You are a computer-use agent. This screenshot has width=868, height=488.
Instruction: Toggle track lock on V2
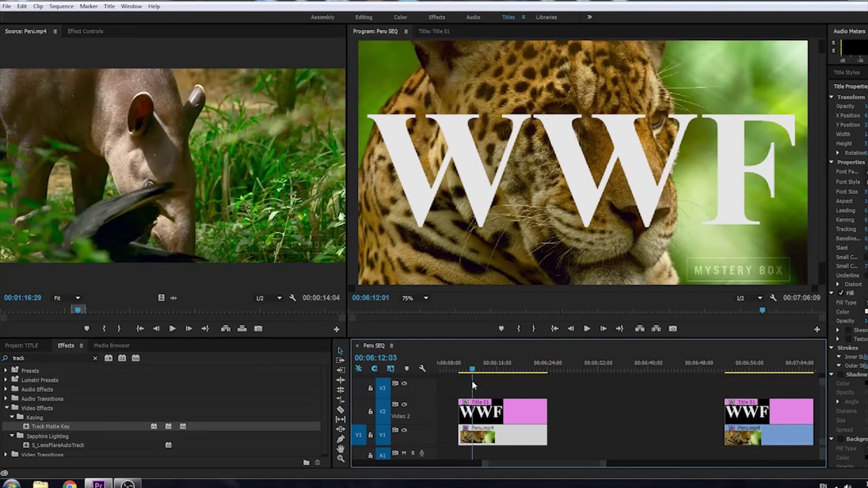[x=370, y=411]
